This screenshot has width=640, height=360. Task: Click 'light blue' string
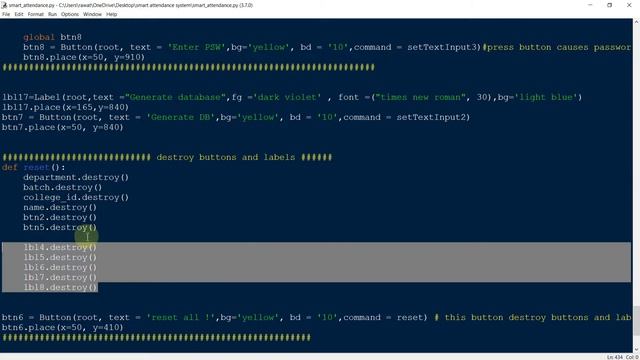click(x=545, y=98)
